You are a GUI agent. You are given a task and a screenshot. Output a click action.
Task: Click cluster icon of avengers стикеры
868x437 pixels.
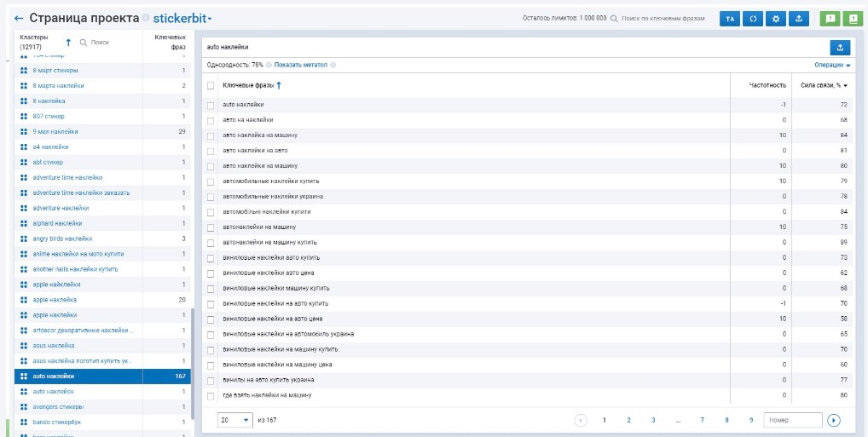[23, 406]
